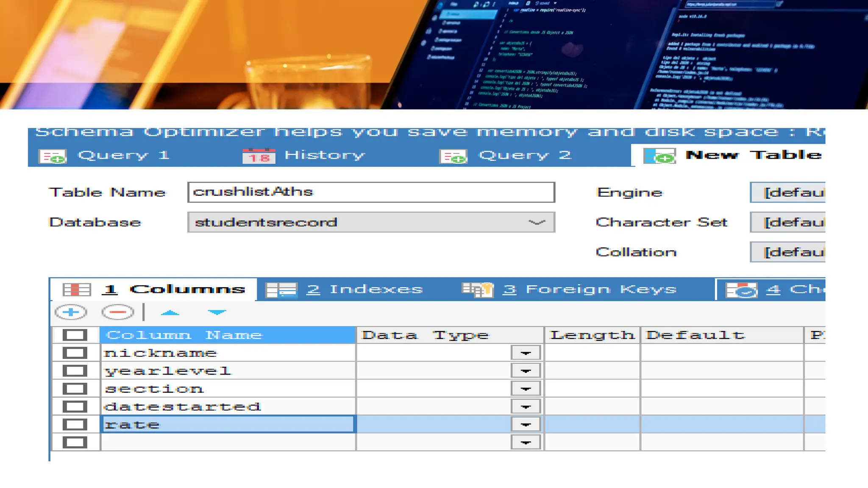Click the History calendar icon
This screenshot has height=488, width=868.
(259, 156)
